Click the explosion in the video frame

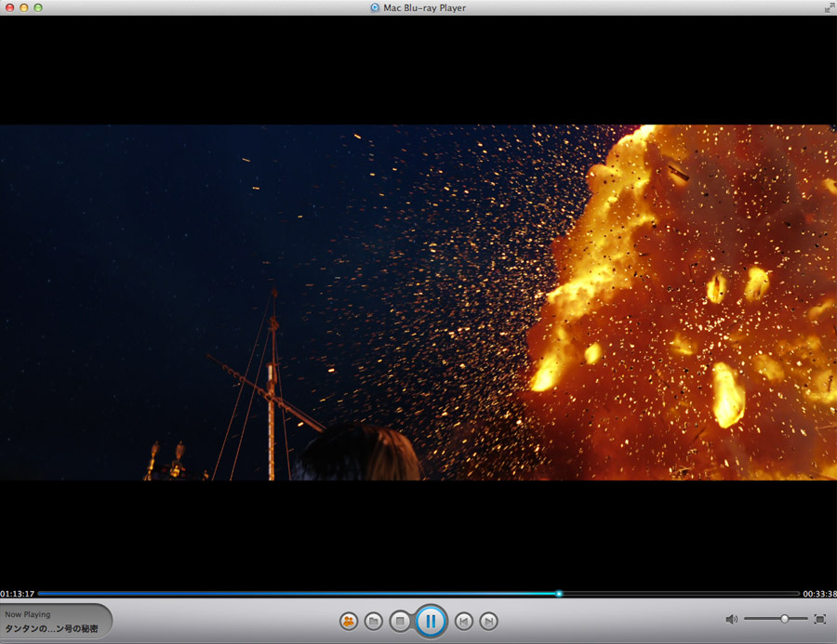[x=688, y=307]
